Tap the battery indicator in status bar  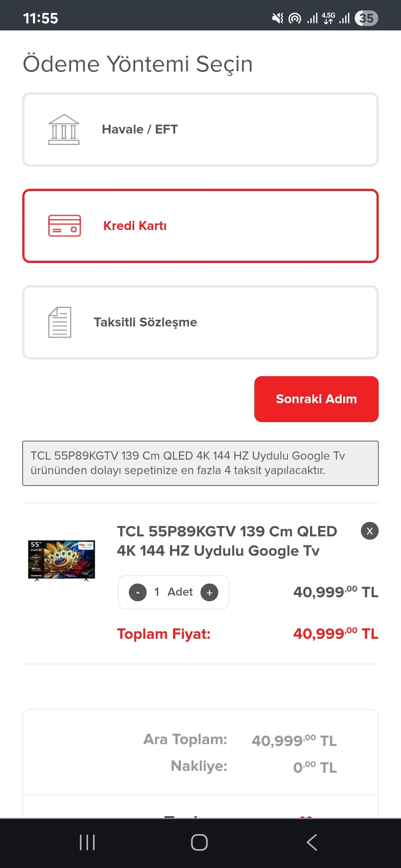[x=366, y=18]
